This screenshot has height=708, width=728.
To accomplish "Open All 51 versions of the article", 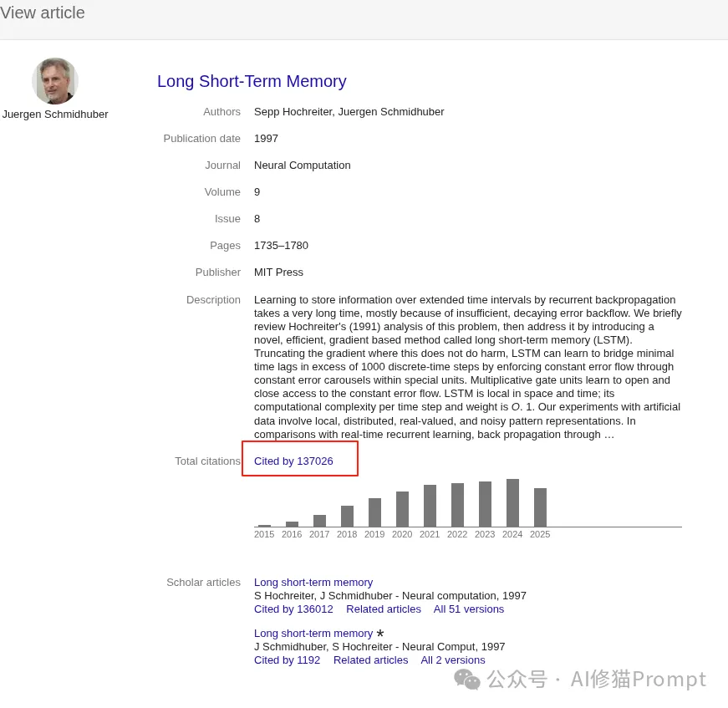I will [x=469, y=609].
